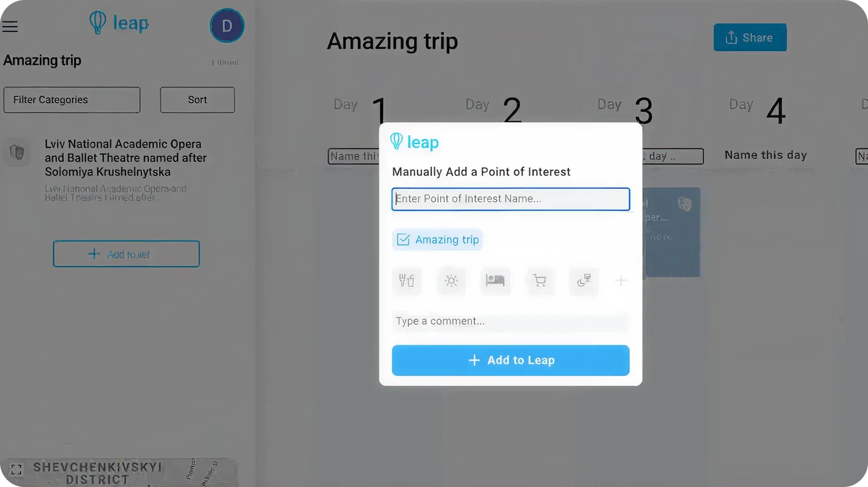Select the Day 4 column header

click(757, 109)
